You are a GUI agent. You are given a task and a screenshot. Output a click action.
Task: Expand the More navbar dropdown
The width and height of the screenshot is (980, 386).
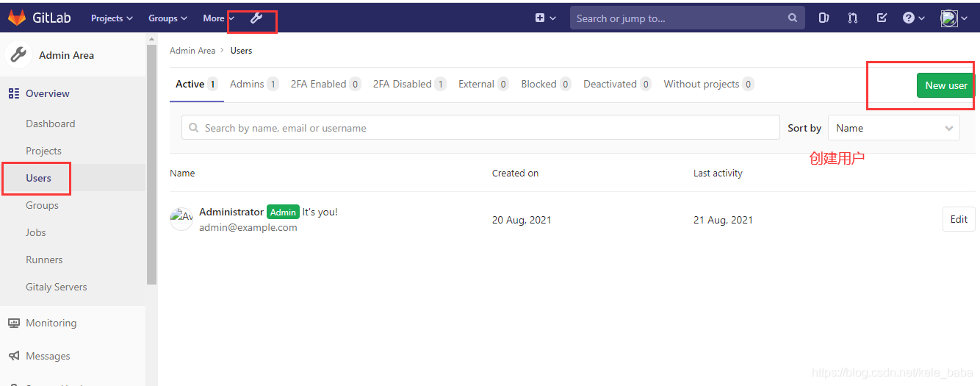[x=218, y=18]
